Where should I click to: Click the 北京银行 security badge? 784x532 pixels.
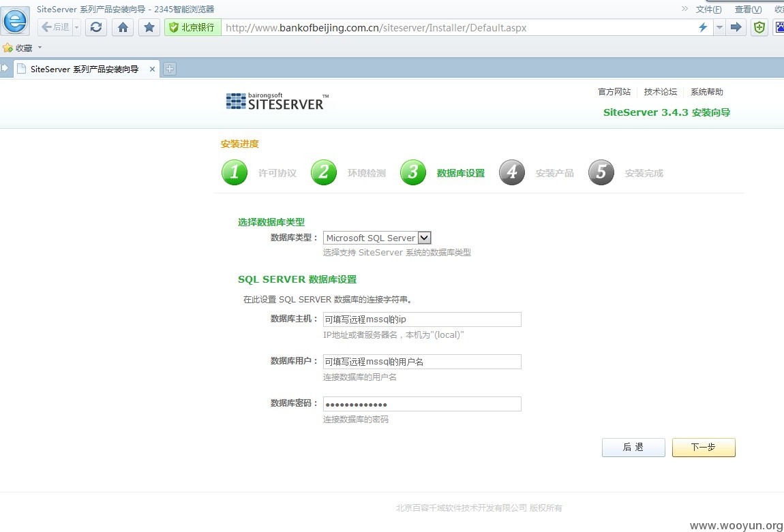tap(192, 27)
